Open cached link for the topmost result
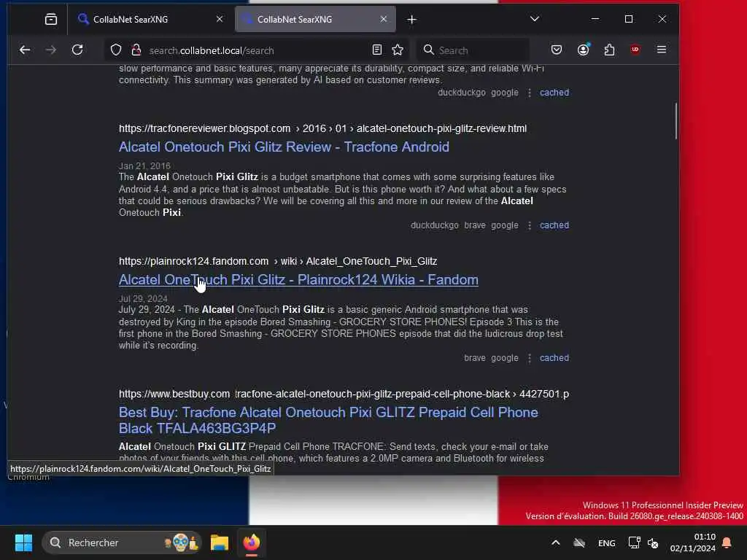 [x=554, y=93]
